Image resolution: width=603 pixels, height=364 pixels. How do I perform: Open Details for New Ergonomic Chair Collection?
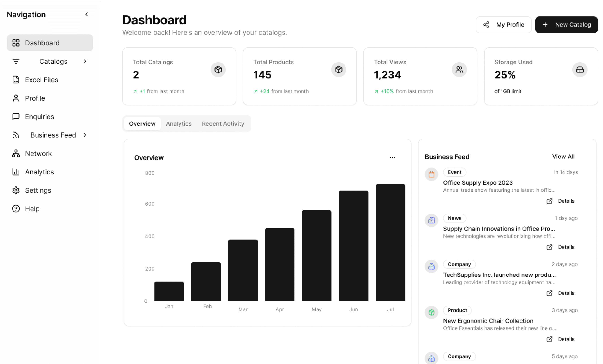pos(560,339)
